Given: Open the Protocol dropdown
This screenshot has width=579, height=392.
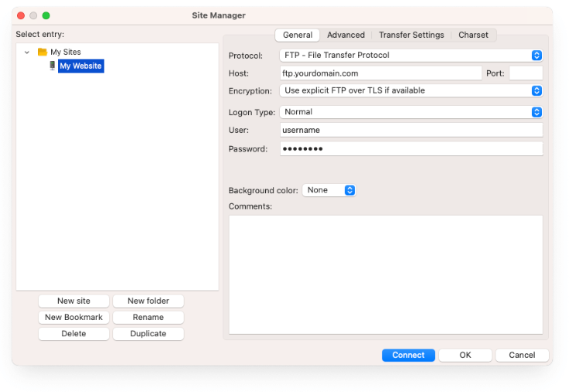Looking at the screenshot, I should click(411, 55).
